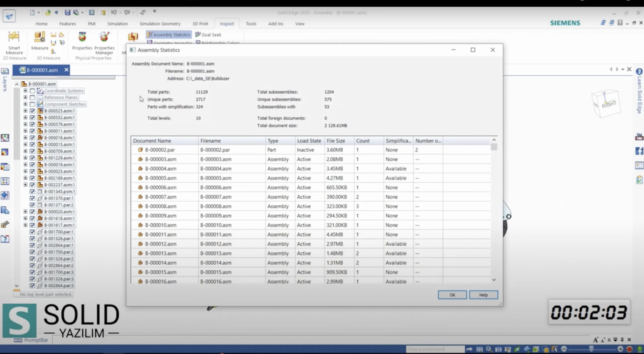This screenshot has width=644, height=354.
Task: Open the Solid Edge application button
Action: coord(9,16)
